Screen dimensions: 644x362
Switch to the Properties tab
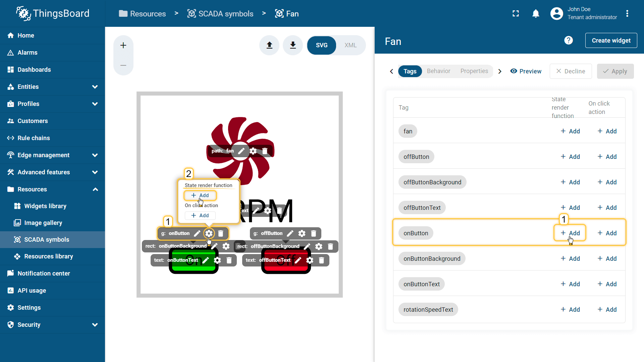pos(474,71)
